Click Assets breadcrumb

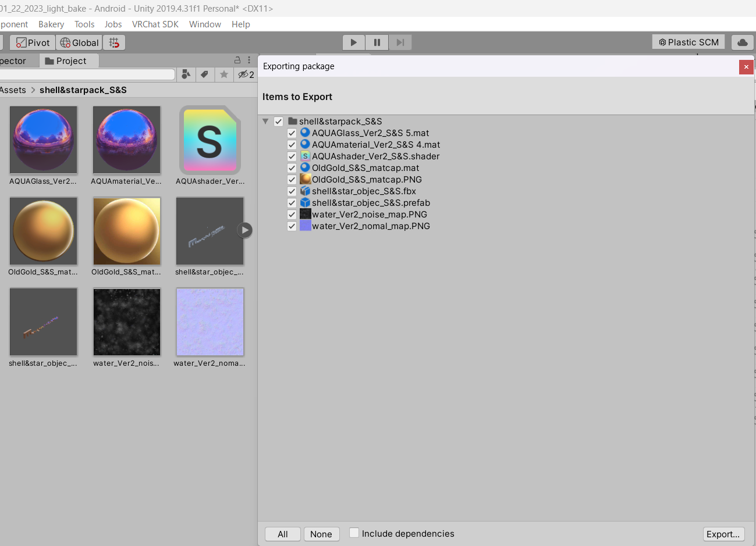(13, 90)
